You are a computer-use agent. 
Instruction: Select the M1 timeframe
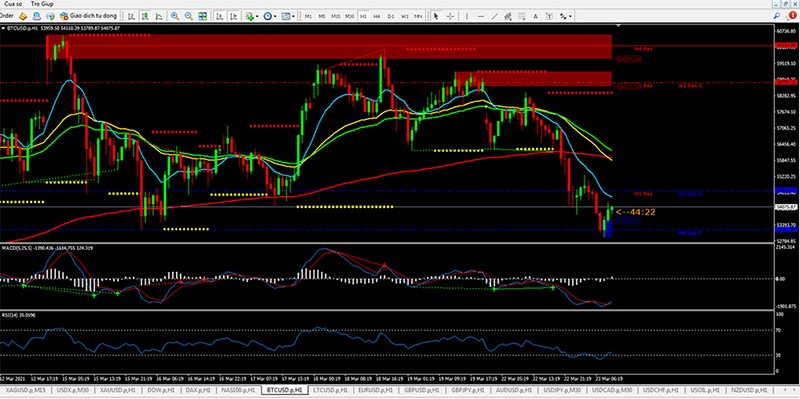click(x=308, y=16)
